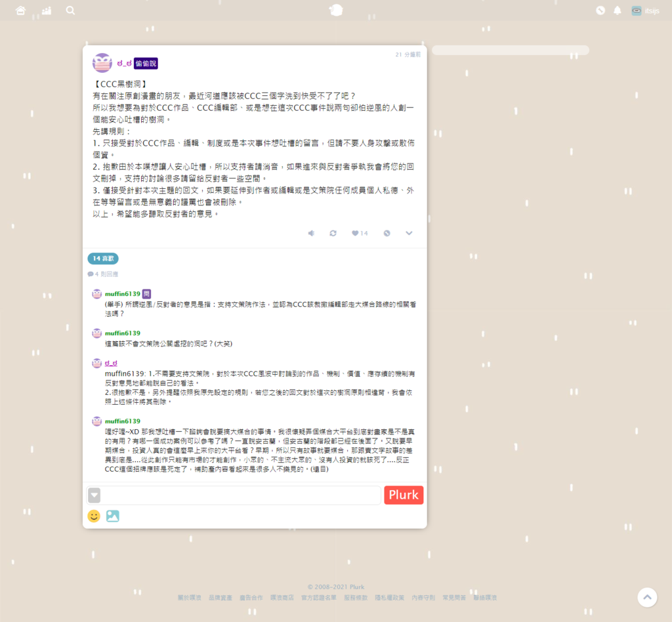Open the friends/people icon in the top bar
Image resolution: width=672 pixels, height=622 pixels.
point(47,10)
